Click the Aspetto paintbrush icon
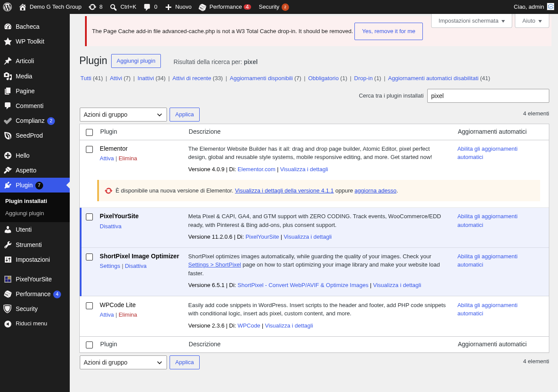This screenshot has height=392, width=558. pos(8,170)
